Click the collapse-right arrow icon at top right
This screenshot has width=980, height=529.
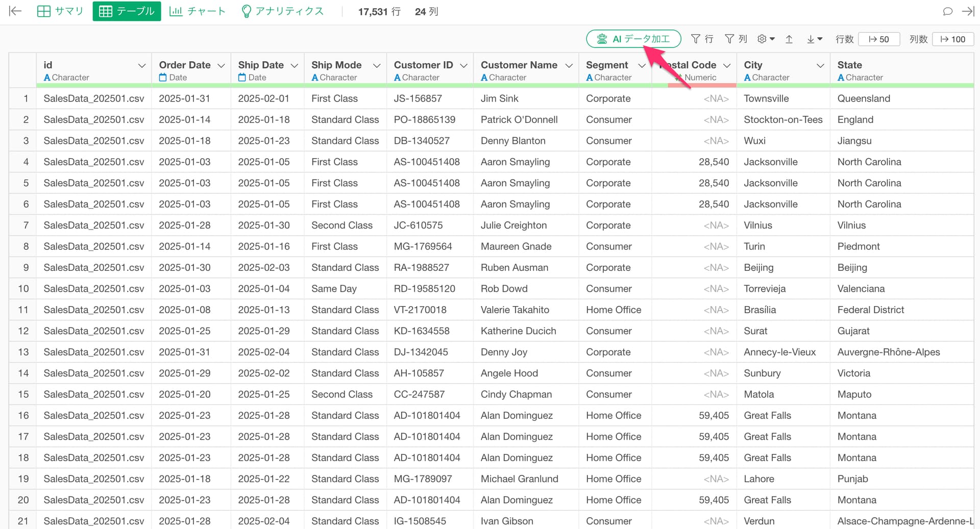pos(968,11)
